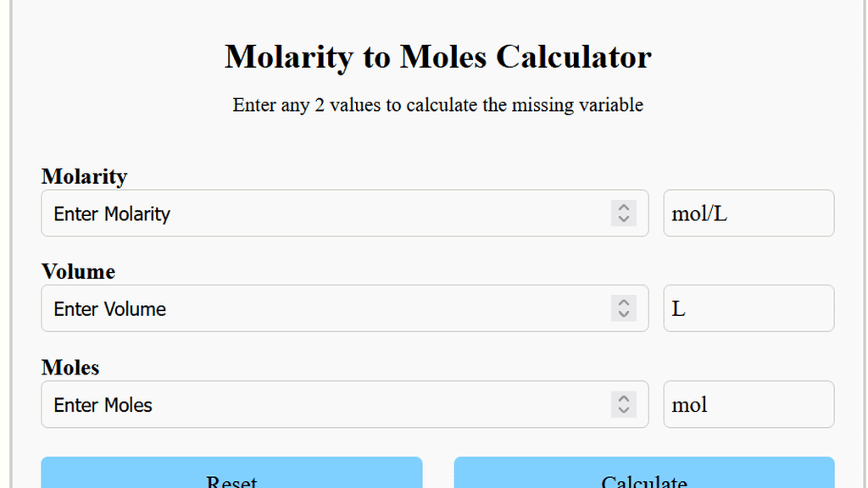
Task: Click the Moles section label
Action: (x=70, y=368)
